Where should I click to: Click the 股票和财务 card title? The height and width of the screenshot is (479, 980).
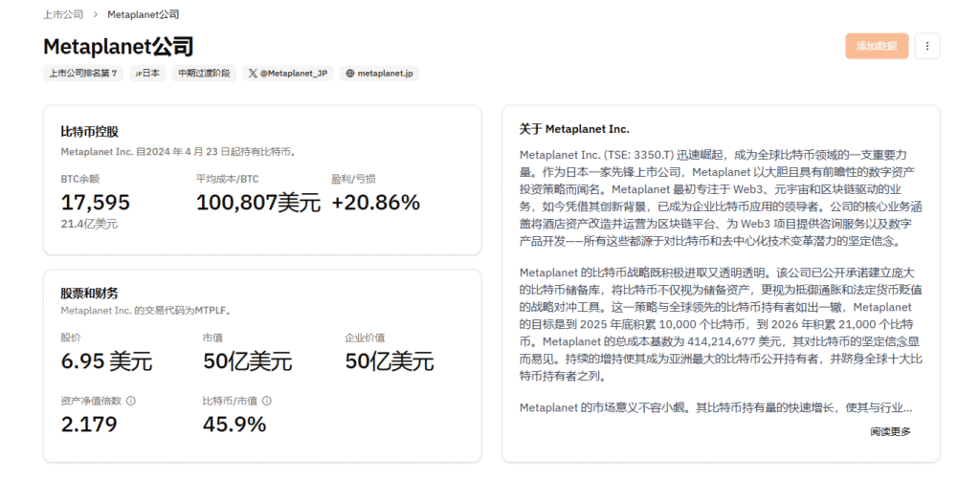(89, 293)
